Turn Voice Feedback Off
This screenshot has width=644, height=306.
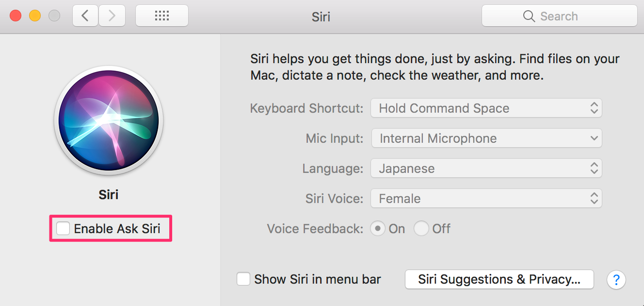click(421, 228)
